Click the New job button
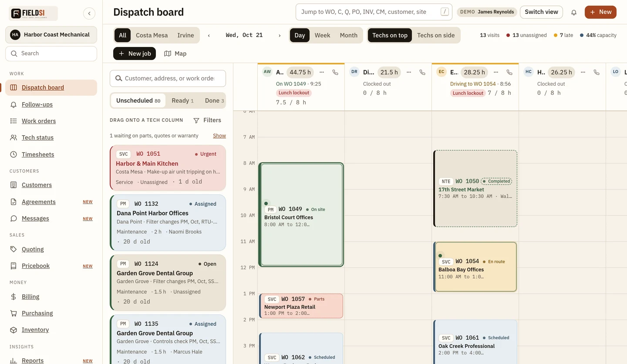This screenshot has width=627, height=364. (x=135, y=53)
